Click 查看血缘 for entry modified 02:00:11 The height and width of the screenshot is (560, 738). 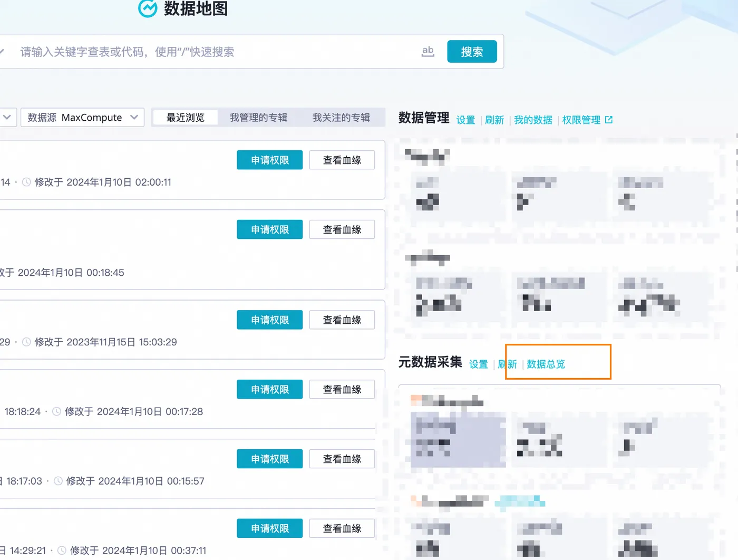(x=342, y=160)
